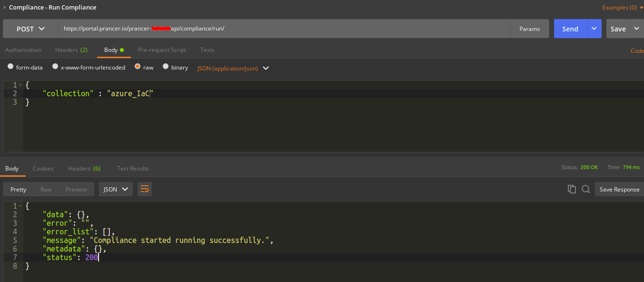
Task: Open the POST method dropdown
Action: 30,29
